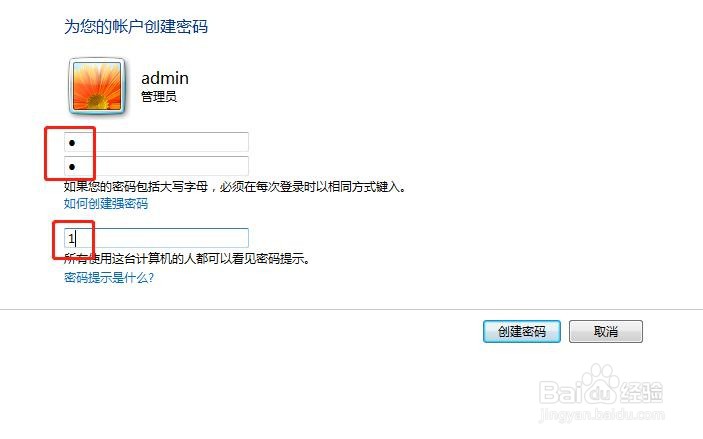The image size is (703, 439).
Task: Click the uppercase letters password notice text
Action: tap(235, 187)
